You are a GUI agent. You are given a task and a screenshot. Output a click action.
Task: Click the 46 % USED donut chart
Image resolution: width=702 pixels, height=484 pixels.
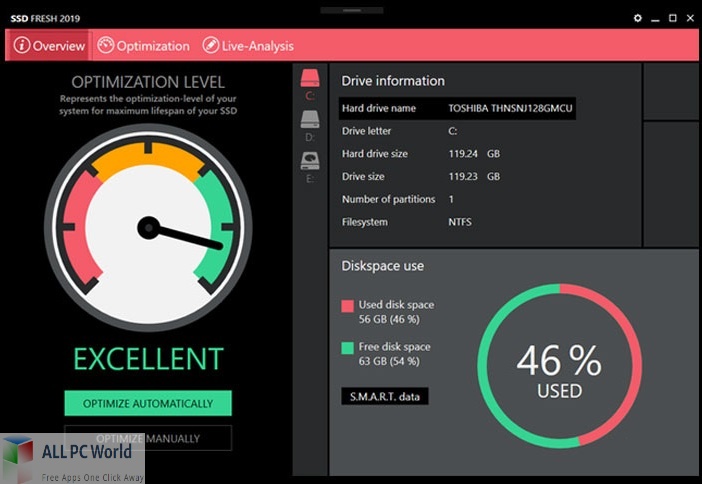coord(560,366)
